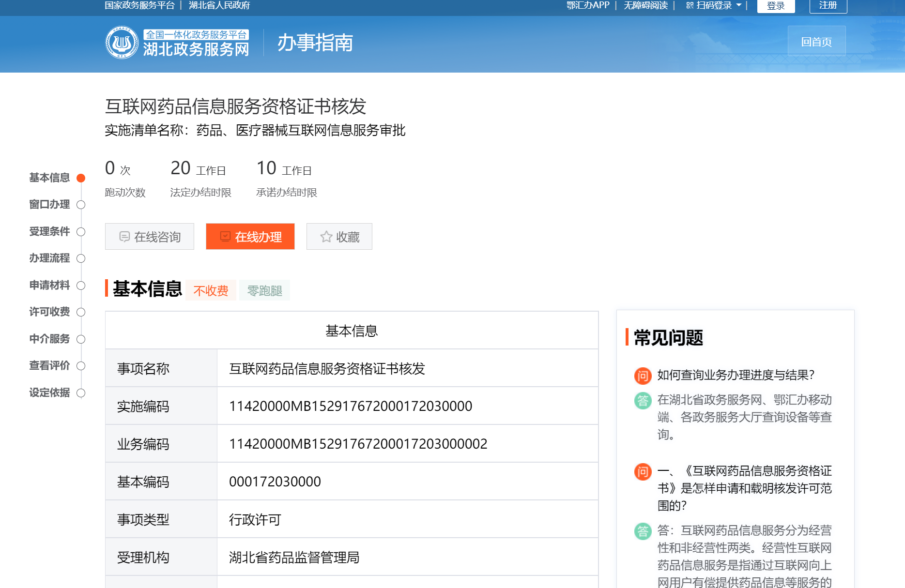This screenshot has width=905, height=588.
Task: Open 国家政务服务平台 link
Action: 139,5
